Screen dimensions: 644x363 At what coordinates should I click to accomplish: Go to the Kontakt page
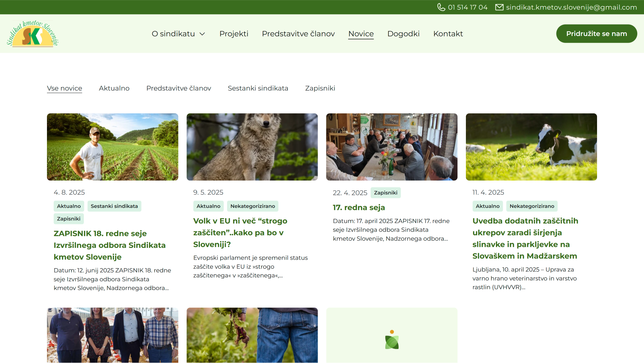[448, 34]
